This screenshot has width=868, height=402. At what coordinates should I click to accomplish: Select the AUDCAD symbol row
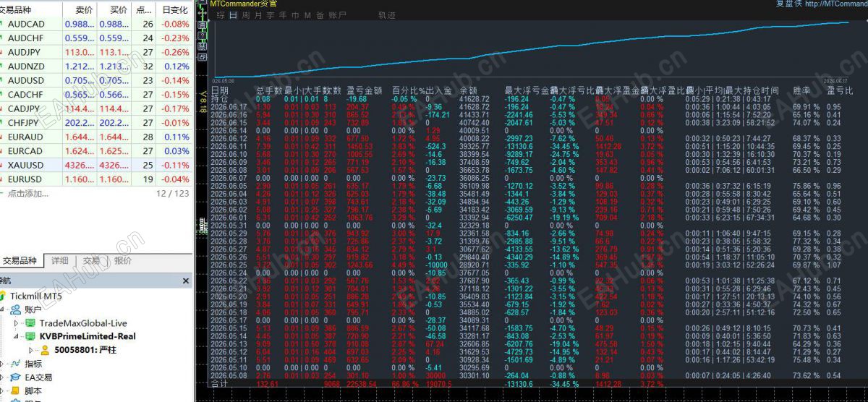click(x=95, y=24)
